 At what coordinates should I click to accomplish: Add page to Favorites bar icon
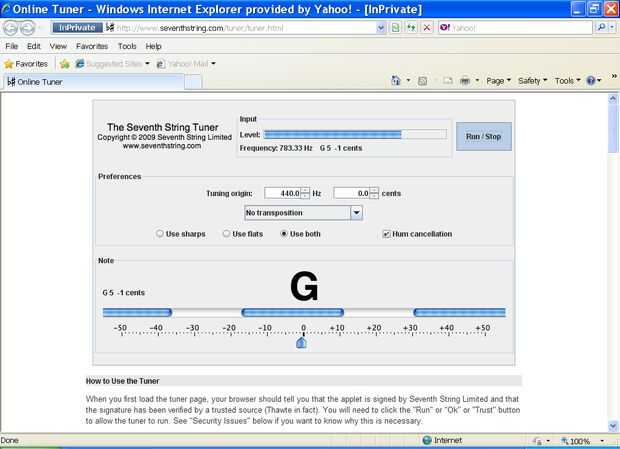(x=65, y=64)
